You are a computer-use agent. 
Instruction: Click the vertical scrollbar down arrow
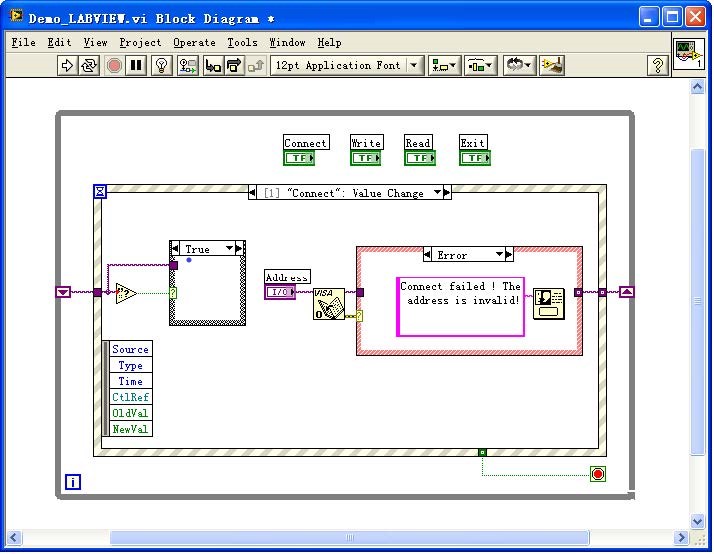(x=698, y=520)
